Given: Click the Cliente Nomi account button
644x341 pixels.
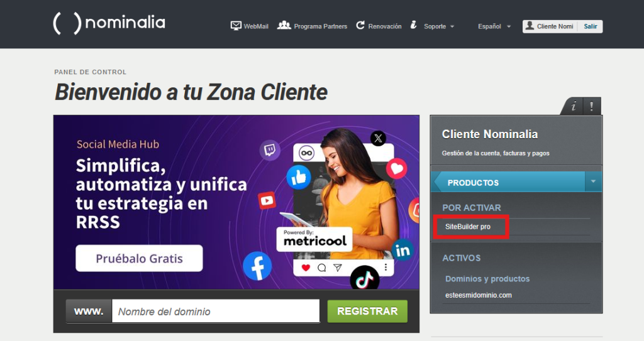Looking at the screenshot, I should pyautogui.click(x=550, y=26).
